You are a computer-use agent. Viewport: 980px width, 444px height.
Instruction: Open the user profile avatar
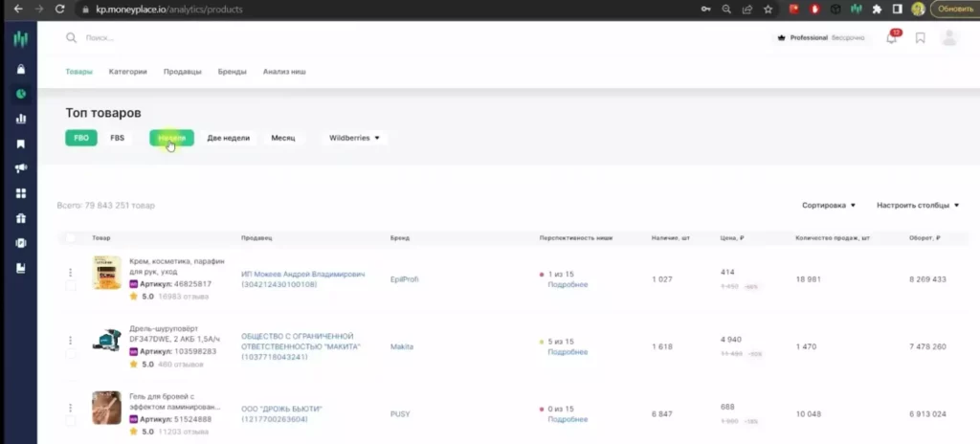tap(949, 37)
